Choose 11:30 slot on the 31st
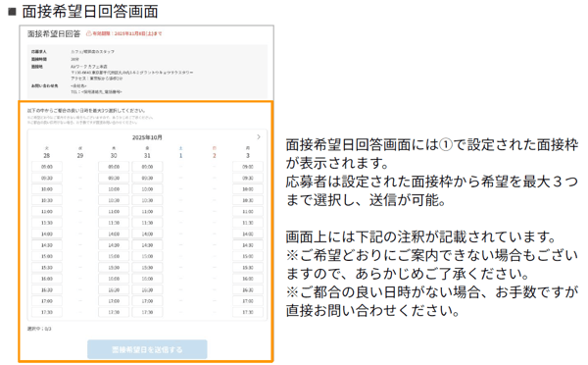The image size is (588, 365). tap(147, 223)
